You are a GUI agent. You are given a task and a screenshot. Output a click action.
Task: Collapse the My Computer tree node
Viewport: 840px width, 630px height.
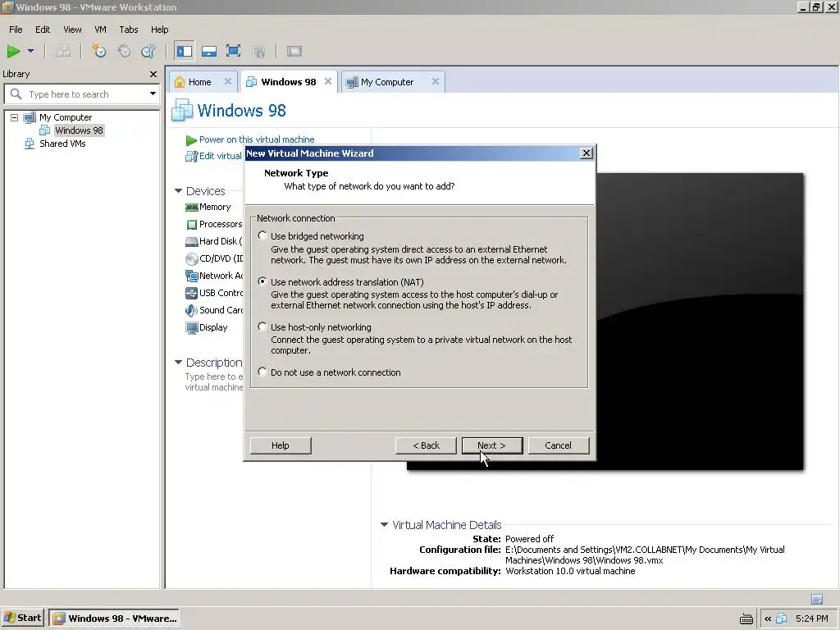(15, 117)
